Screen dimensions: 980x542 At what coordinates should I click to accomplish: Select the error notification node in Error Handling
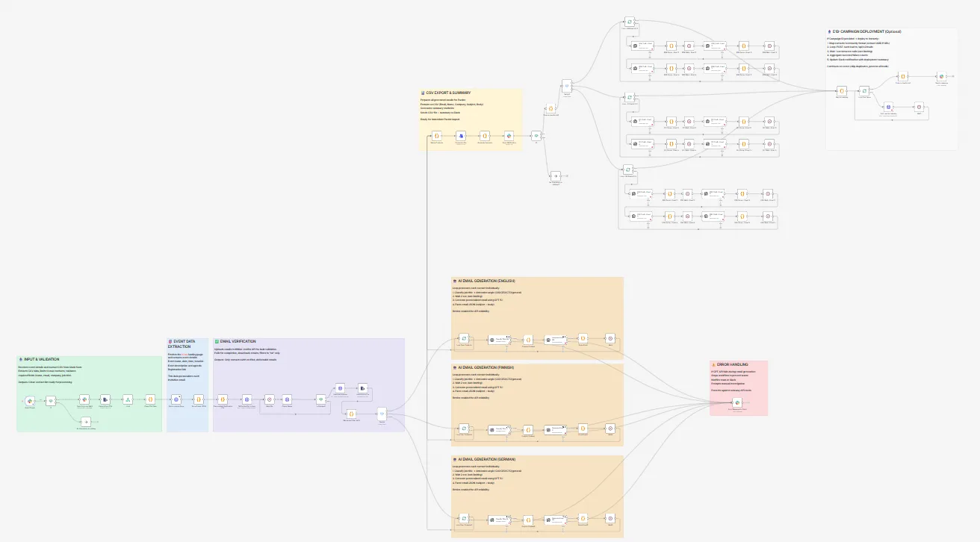(737, 403)
